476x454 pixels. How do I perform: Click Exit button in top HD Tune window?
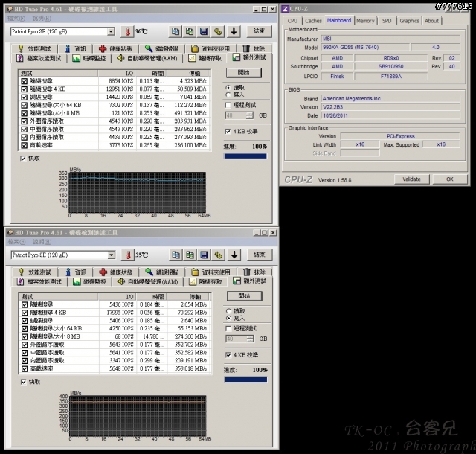click(x=259, y=31)
